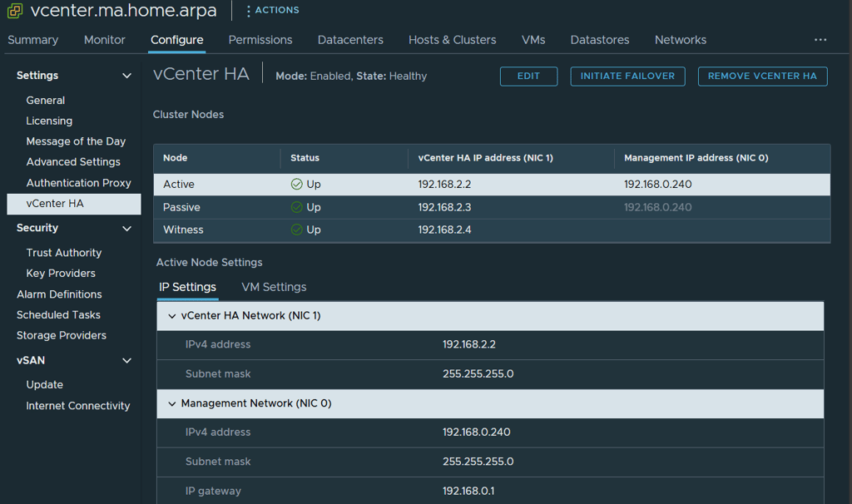
Task: Open the more tabs ellipsis menu
Action: point(820,40)
